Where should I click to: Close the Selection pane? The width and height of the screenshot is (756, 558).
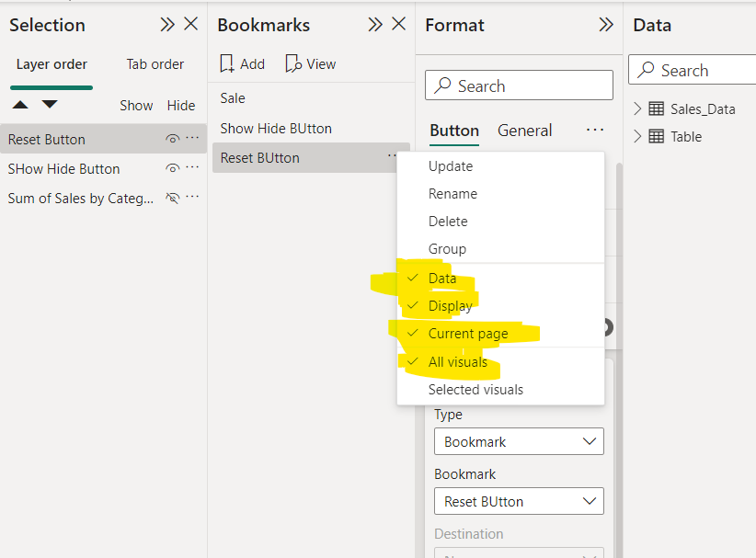[191, 24]
